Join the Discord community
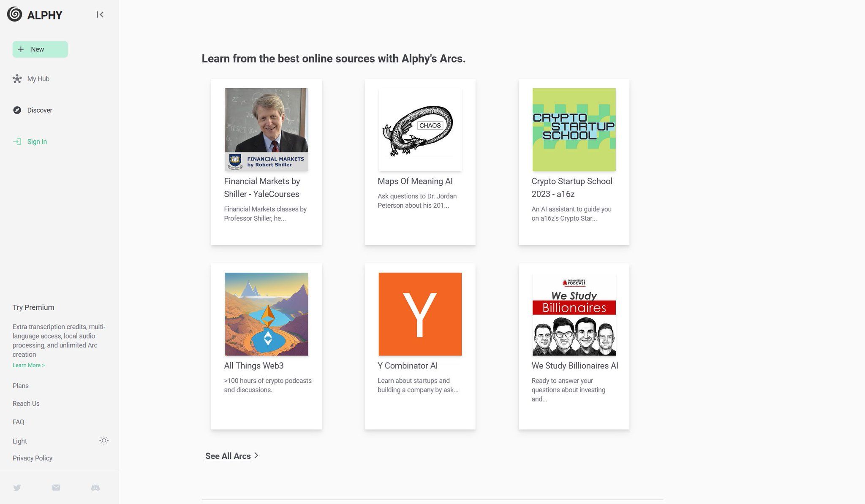 coord(95,488)
